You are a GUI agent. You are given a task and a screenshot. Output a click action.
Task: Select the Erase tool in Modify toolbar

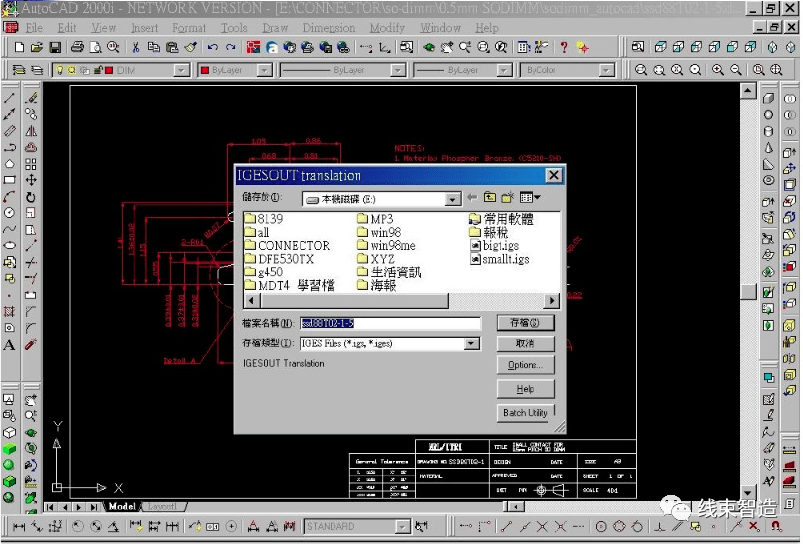click(x=31, y=97)
